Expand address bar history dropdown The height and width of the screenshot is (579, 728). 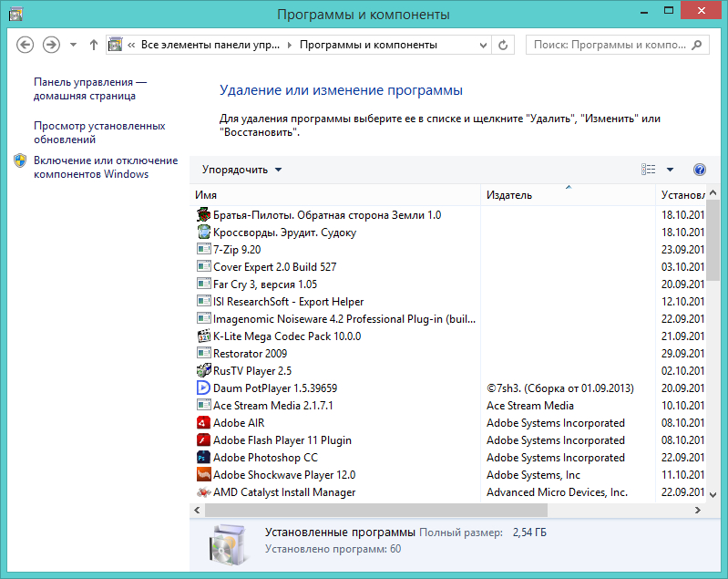483,45
